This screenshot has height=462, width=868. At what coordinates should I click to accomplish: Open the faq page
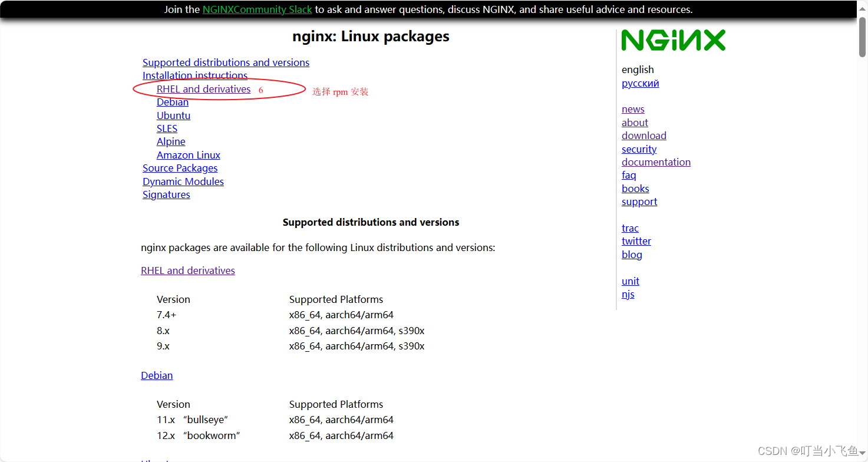click(x=628, y=175)
